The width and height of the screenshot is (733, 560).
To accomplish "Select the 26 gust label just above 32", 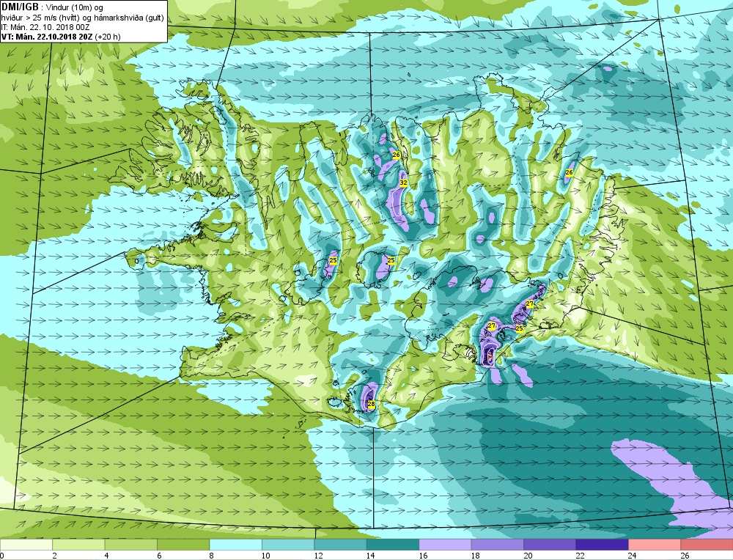I will 396,155.
